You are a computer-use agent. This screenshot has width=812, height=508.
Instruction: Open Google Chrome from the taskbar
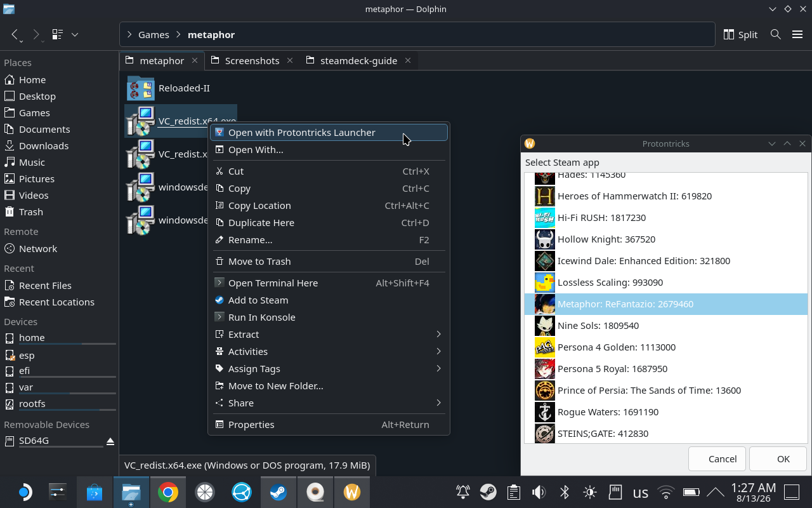168,492
